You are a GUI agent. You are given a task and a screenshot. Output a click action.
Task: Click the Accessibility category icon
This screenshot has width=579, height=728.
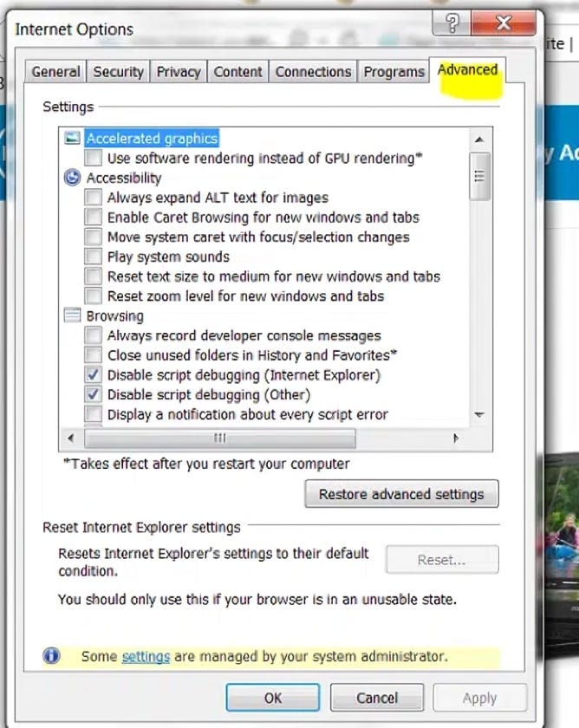[x=72, y=178]
